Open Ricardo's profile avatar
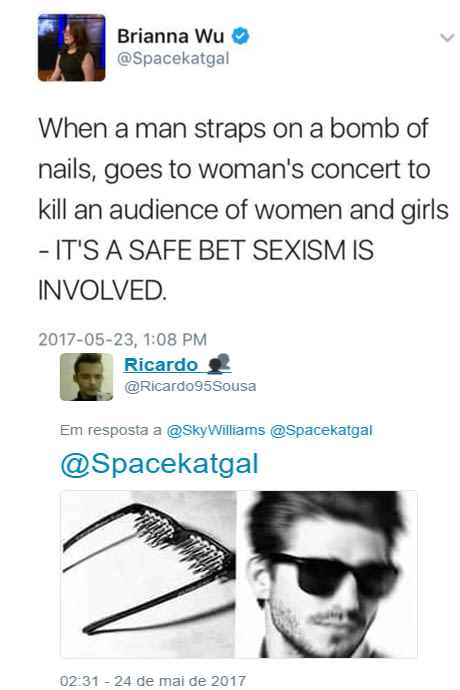Screen dimensions: 460x690 point(86,377)
